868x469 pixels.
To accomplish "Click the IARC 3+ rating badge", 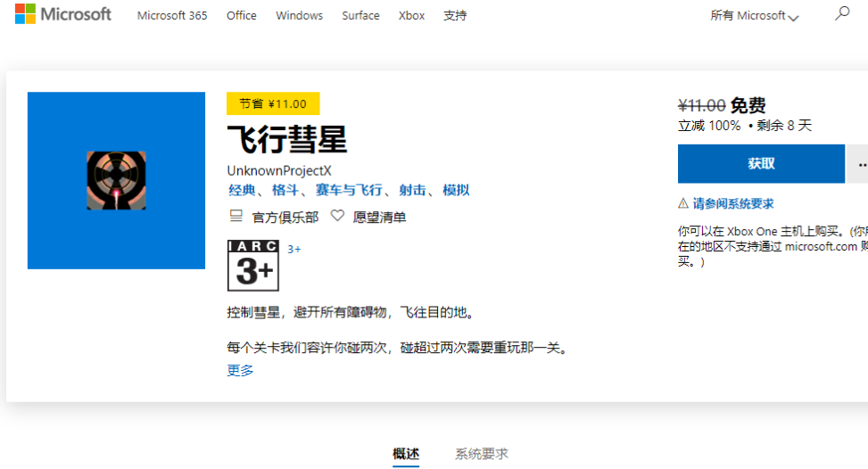I will pos(253,266).
